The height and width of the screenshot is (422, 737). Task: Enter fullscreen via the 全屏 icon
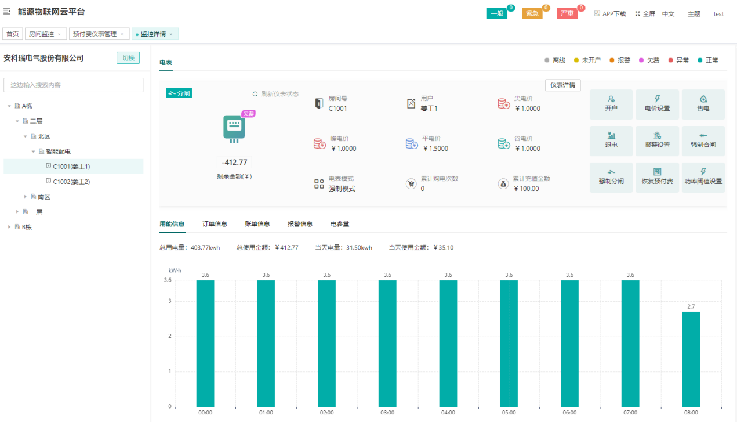pyautogui.click(x=636, y=14)
